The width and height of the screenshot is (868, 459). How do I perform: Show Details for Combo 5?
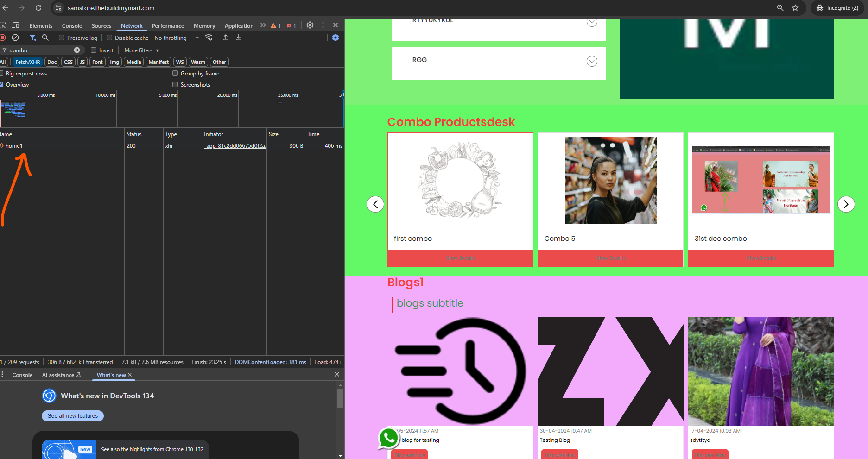610,258
